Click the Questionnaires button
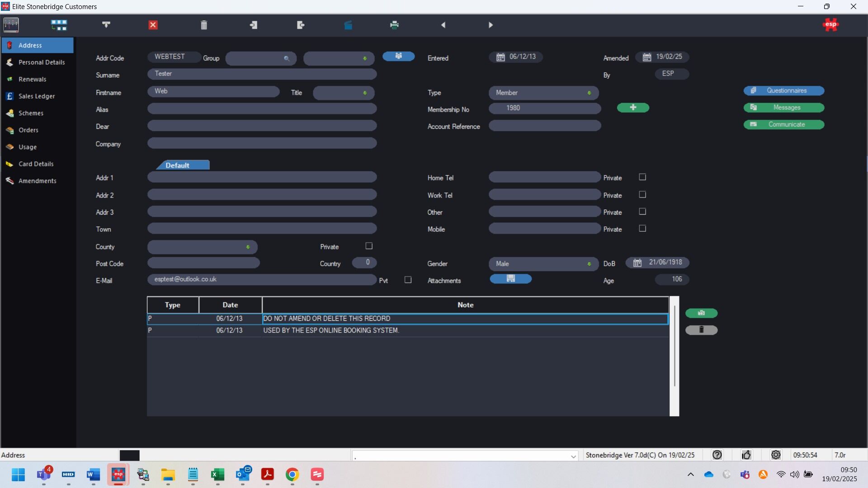 tap(783, 90)
